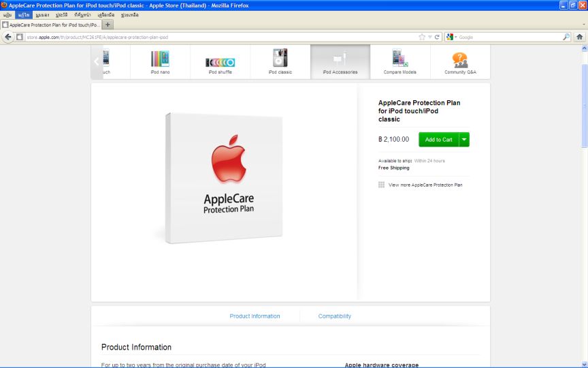Follow the View more AppleCare Protection Plan link
Viewport: 588px width, 368px height.
click(425, 185)
